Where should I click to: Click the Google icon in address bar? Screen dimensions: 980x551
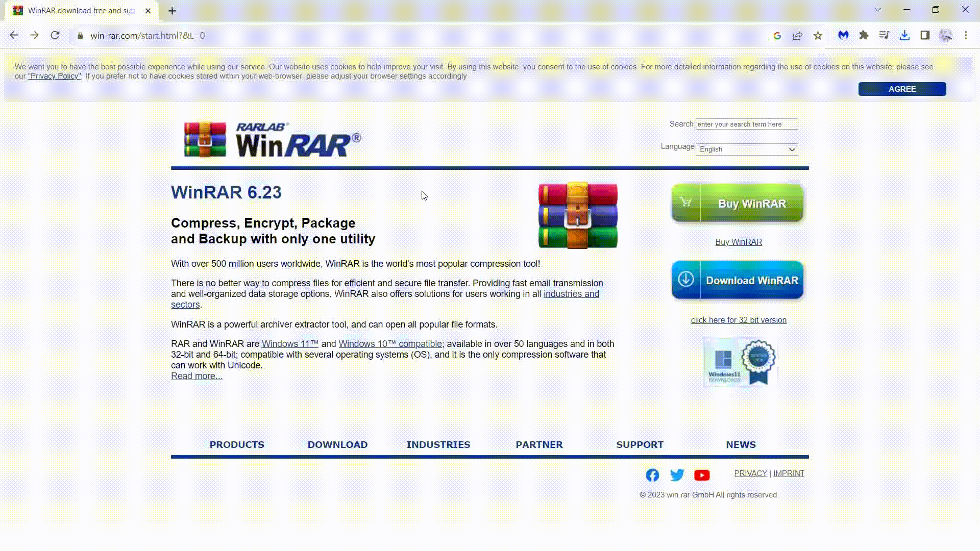pos(777,36)
